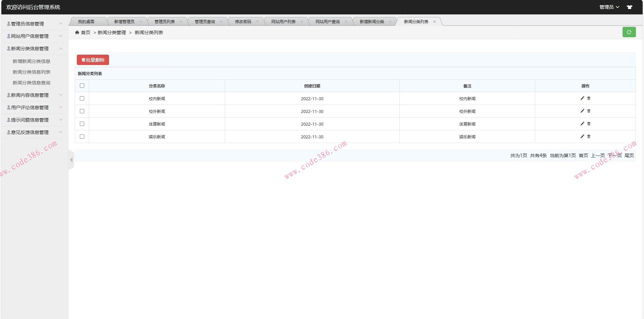644x319 pixels.
Task: Toggle the select-all checkbox in table header
Action: 82,86
